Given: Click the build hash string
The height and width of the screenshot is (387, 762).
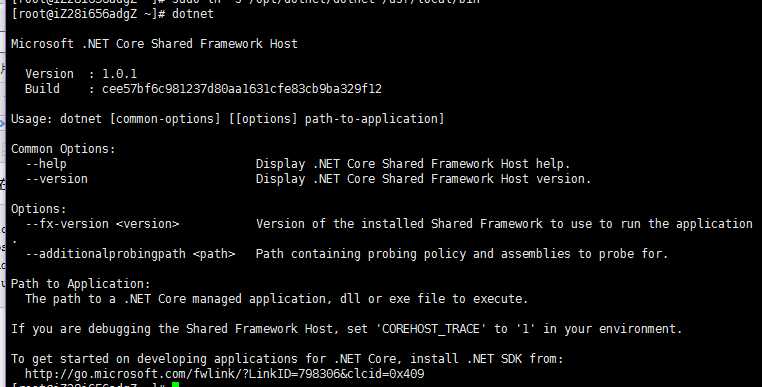Looking at the screenshot, I should [x=242, y=89].
